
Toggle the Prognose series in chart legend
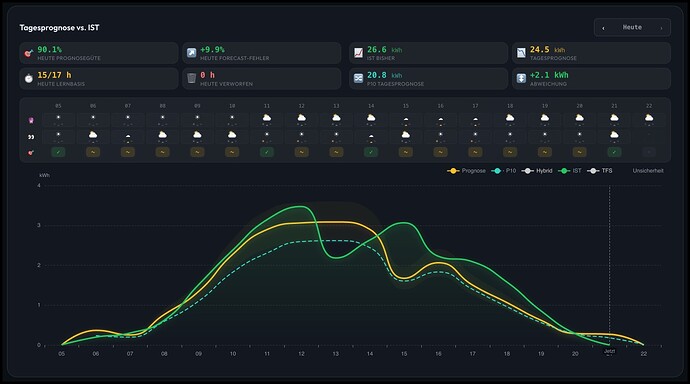(x=466, y=171)
